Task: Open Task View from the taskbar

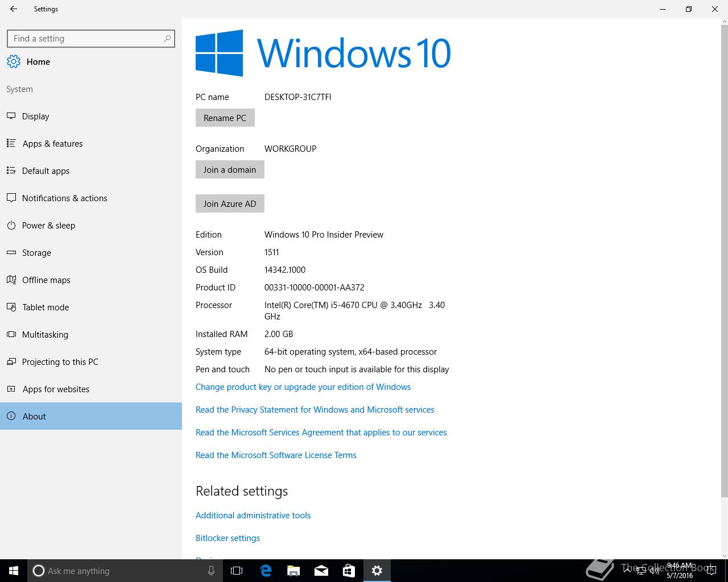Action: click(x=237, y=571)
